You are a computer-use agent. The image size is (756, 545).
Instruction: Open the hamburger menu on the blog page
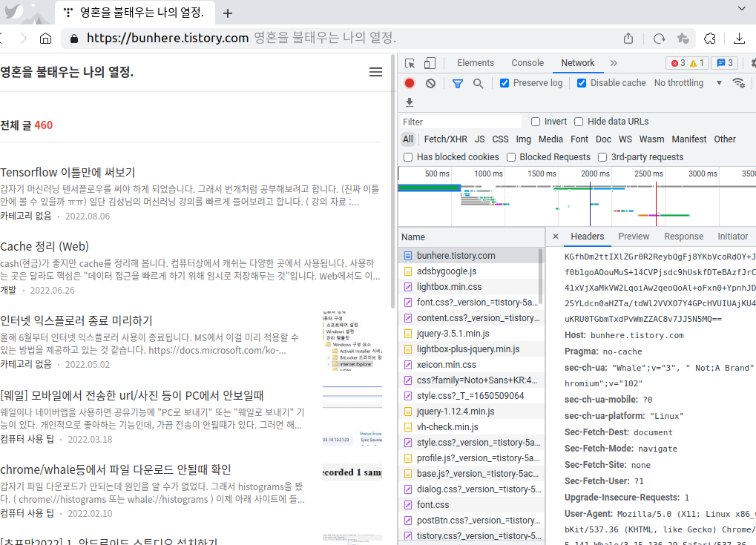click(375, 72)
